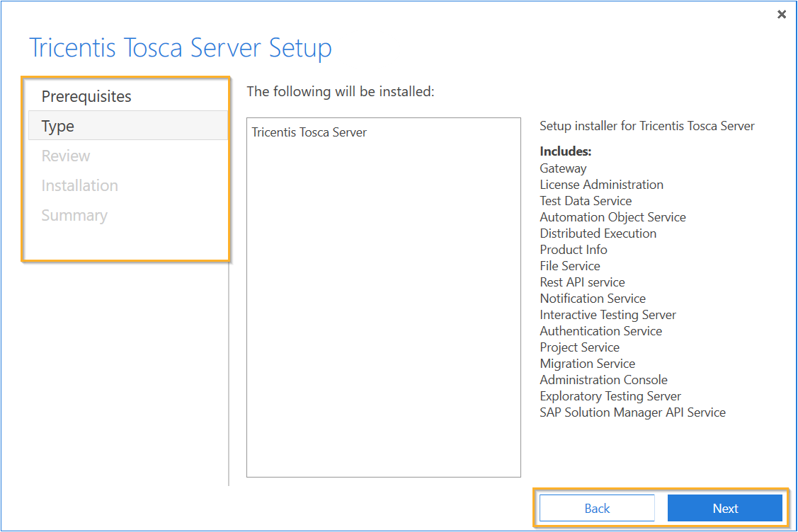Click Distributed Execution in Includes list
The width and height of the screenshot is (798, 532).
598,233
